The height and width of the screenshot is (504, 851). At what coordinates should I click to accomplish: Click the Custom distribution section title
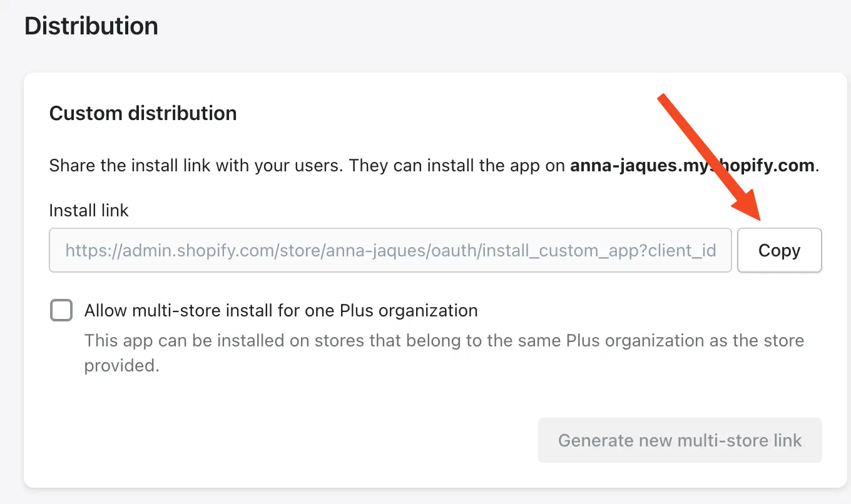tap(143, 113)
